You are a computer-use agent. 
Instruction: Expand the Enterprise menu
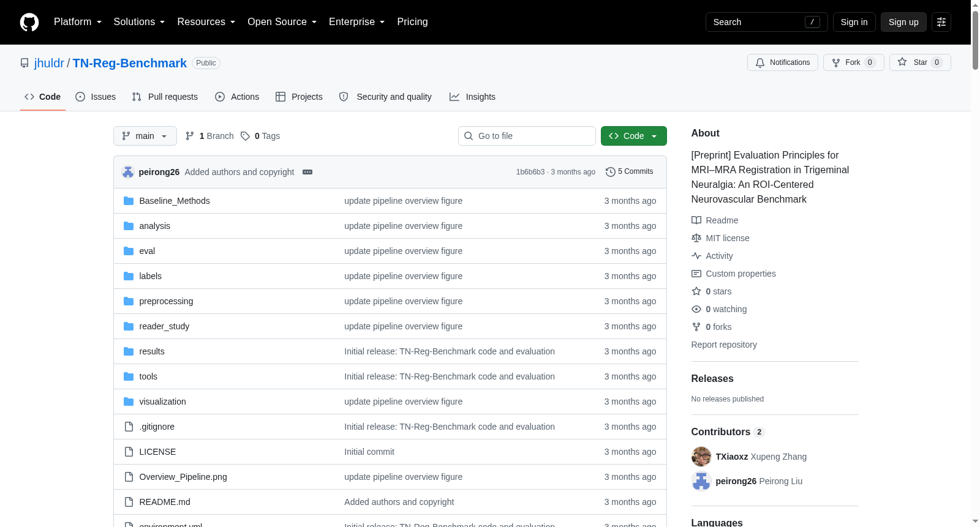click(357, 22)
